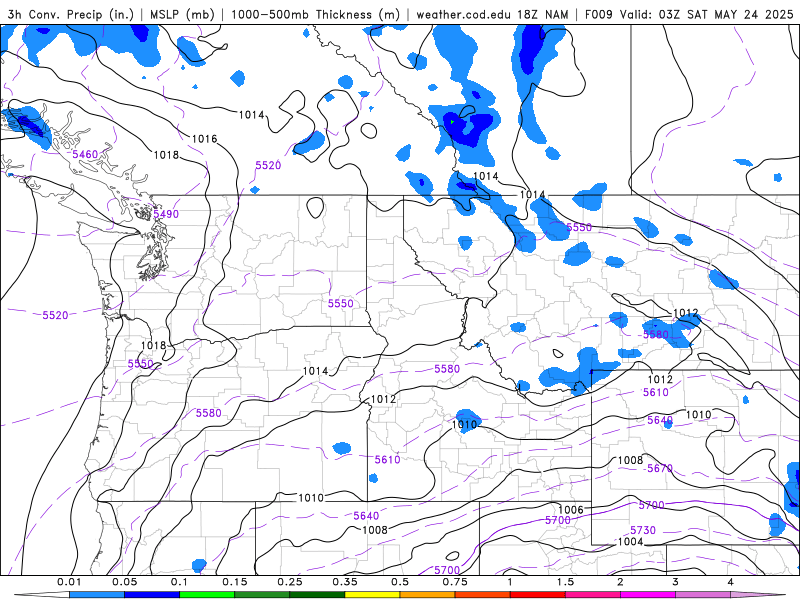Click the purple 5610 label below 1012
The width and height of the screenshot is (800, 600).
(656, 392)
